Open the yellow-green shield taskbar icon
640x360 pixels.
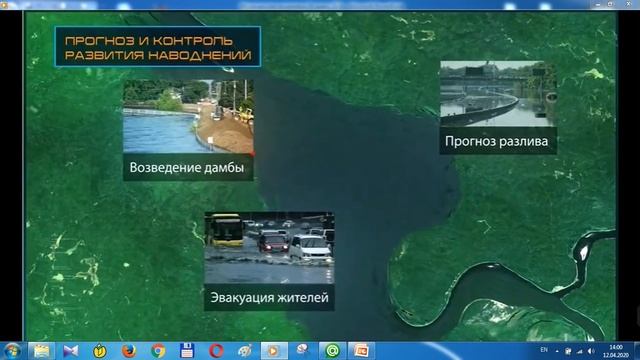coord(100,351)
